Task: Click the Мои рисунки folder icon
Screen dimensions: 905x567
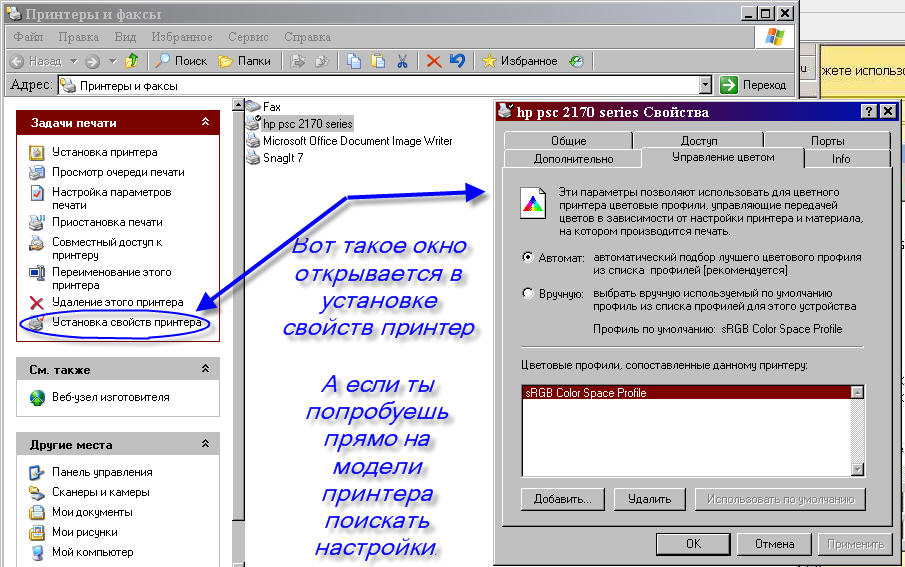Action: click(37, 532)
